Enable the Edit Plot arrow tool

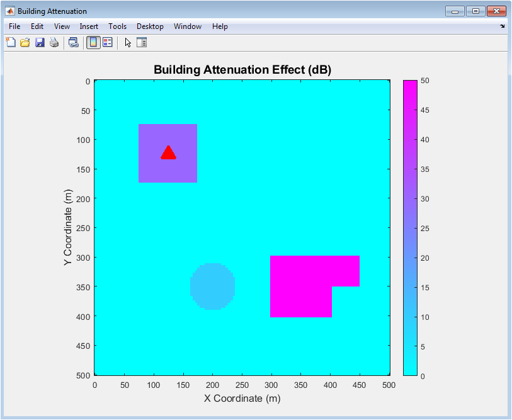(128, 42)
